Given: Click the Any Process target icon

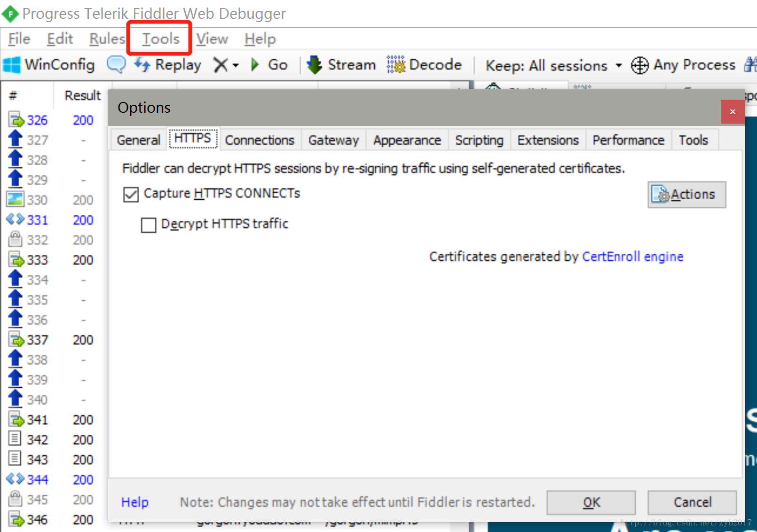Looking at the screenshot, I should coord(640,65).
